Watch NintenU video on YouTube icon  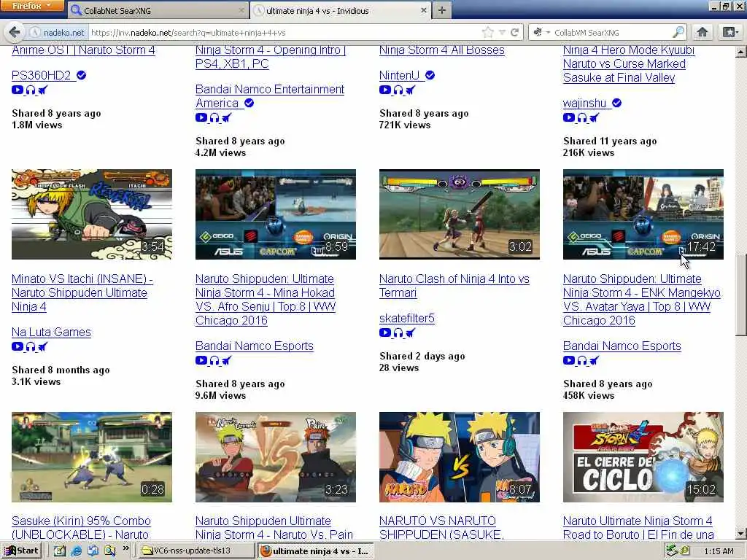[385, 90]
